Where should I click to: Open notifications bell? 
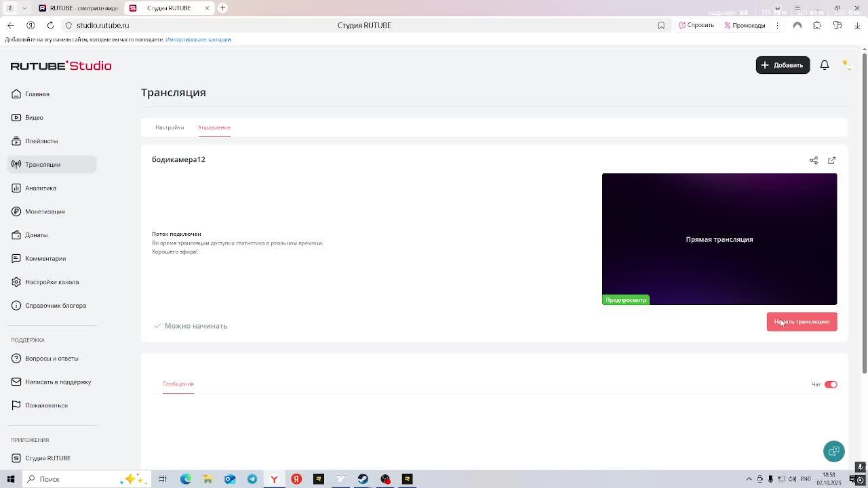(825, 65)
